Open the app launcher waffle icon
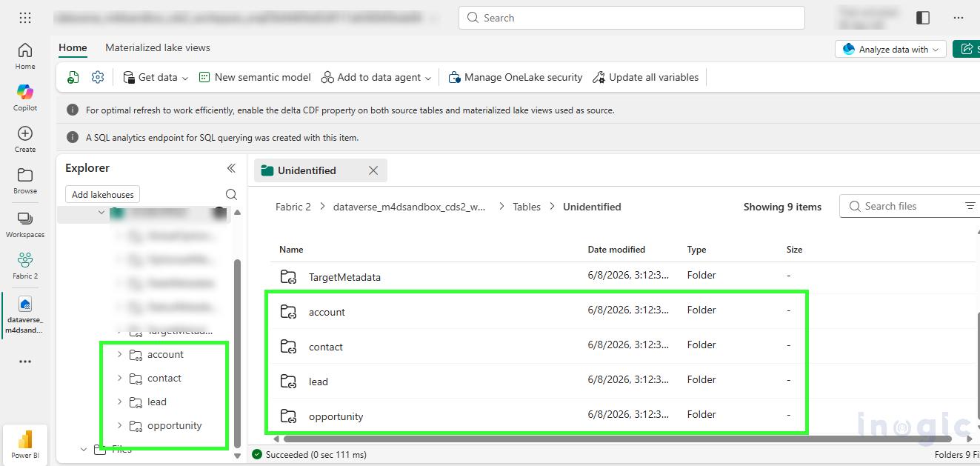Screen dimensions: 980x466 pos(25,18)
